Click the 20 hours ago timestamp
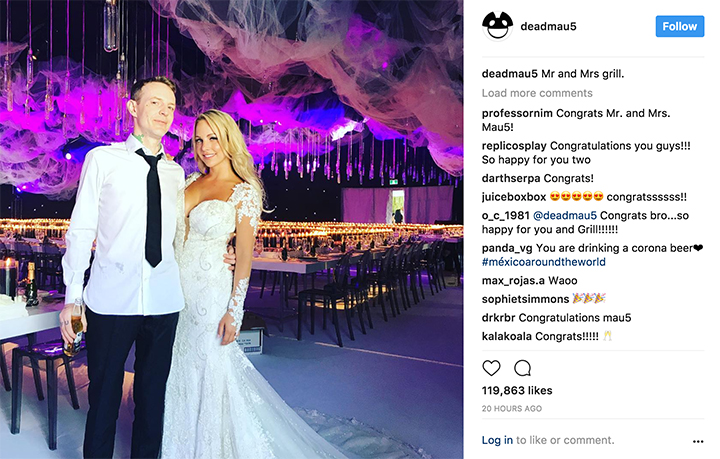This screenshot has height=459, width=720. (512, 409)
